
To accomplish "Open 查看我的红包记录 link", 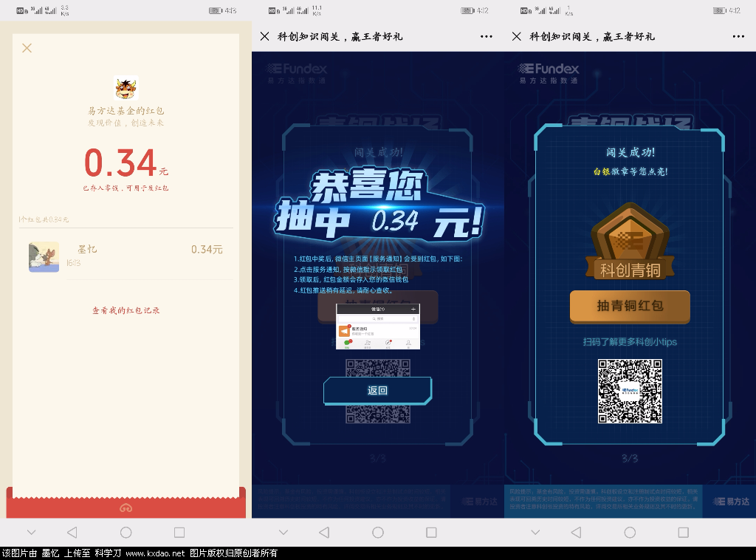I will pyautogui.click(x=126, y=310).
